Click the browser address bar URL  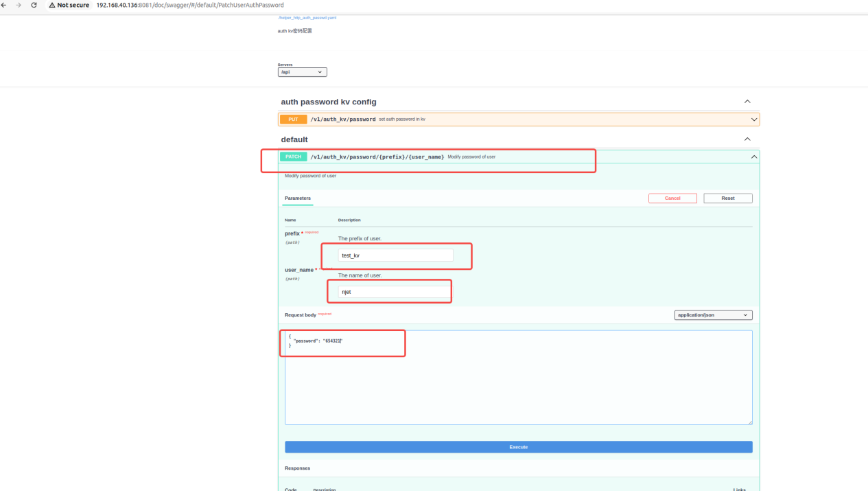189,5
